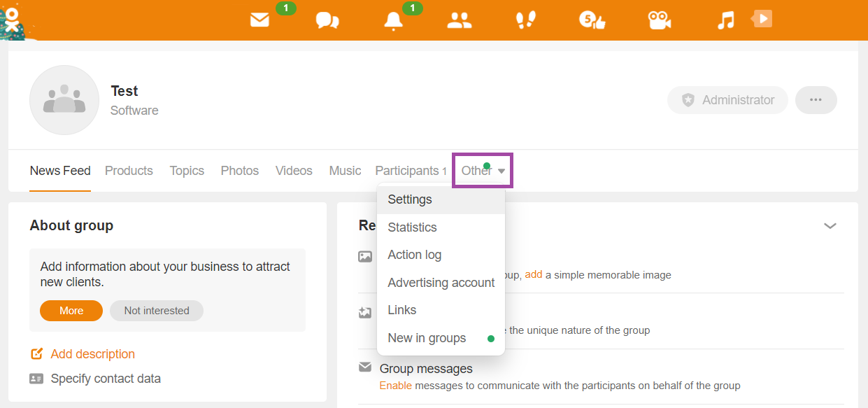This screenshot has height=408, width=868.
Task: Open the OK logo home page
Action: coord(12,20)
